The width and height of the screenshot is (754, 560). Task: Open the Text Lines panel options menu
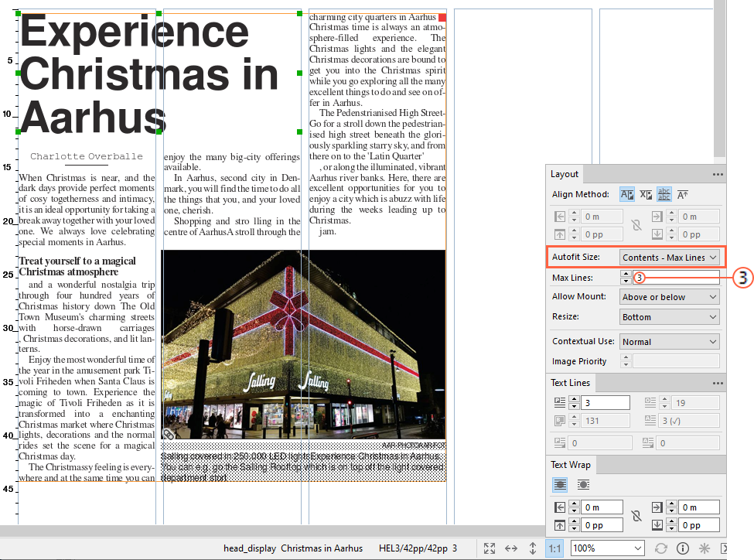pos(718,383)
